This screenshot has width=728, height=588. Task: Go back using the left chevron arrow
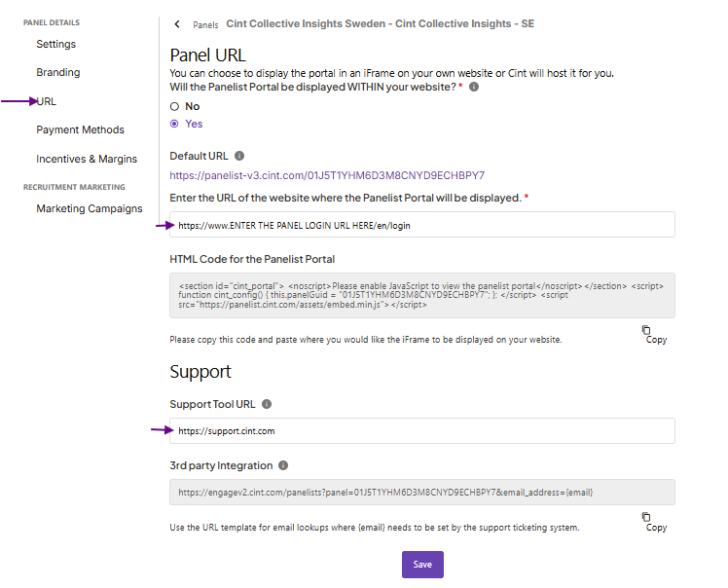(x=177, y=24)
